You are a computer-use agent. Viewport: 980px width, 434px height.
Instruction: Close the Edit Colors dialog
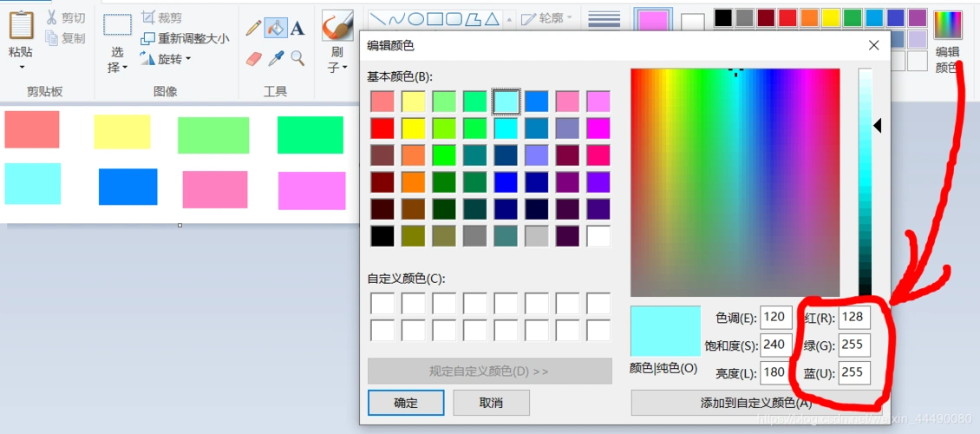point(873,45)
